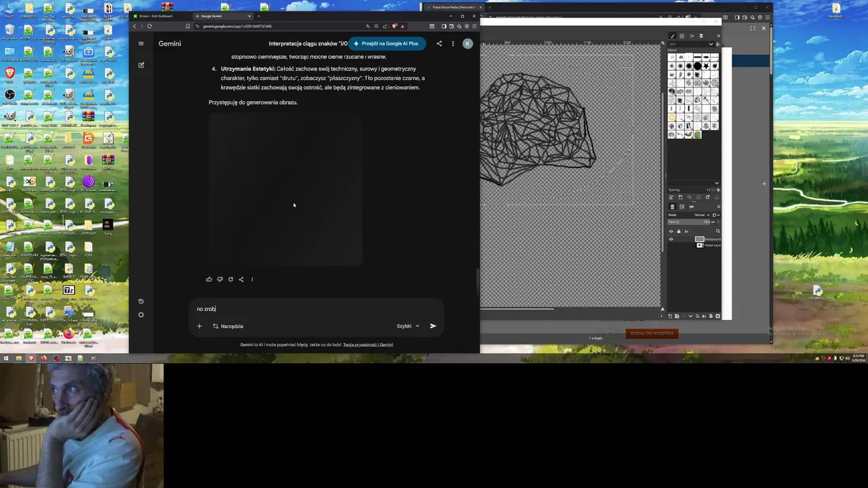
Task: Open the browser hamburger menu
Action: [x=475, y=26]
